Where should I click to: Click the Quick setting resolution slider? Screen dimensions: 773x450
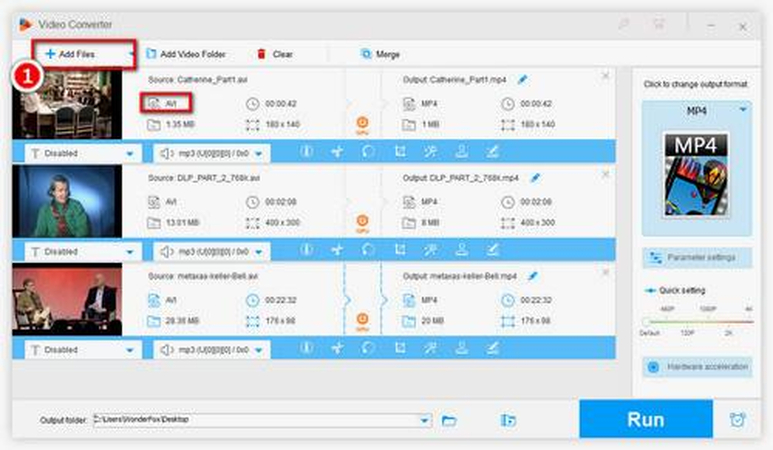697,321
